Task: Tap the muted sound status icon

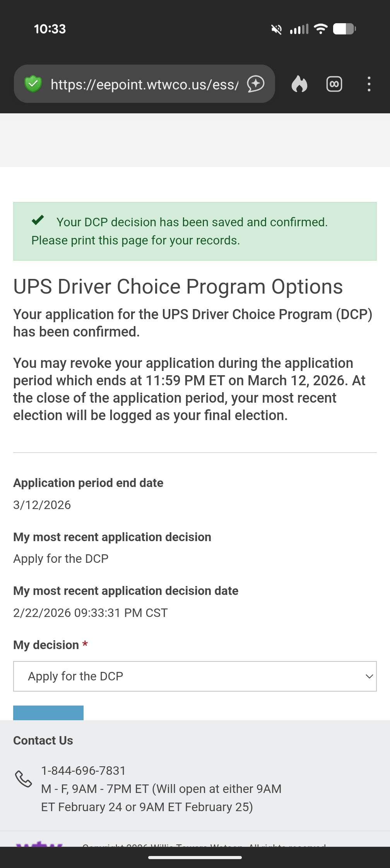Action: (x=276, y=29)
